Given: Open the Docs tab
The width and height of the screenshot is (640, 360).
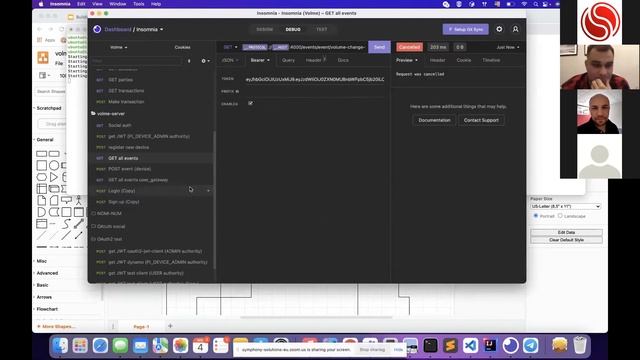Looking at the screenshot, I should tap(343, 60).
